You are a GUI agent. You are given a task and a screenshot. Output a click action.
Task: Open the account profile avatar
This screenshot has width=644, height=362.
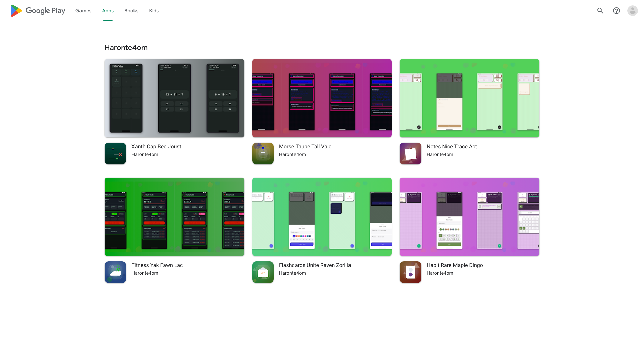tap(632, 11)
